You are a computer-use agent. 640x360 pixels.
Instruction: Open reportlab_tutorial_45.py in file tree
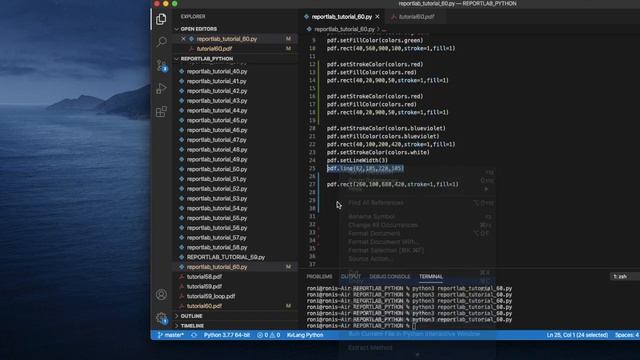[x=217, y=120]
